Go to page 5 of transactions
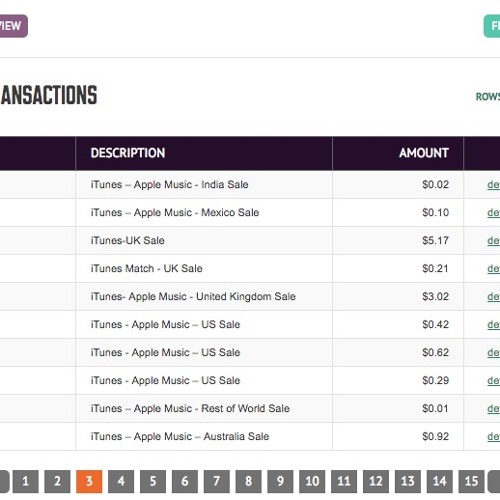 pyautogui.click(x=153, y=481)
